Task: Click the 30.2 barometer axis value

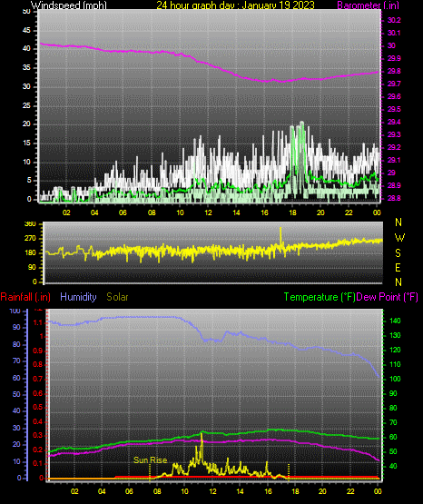Action: (394, 20)
